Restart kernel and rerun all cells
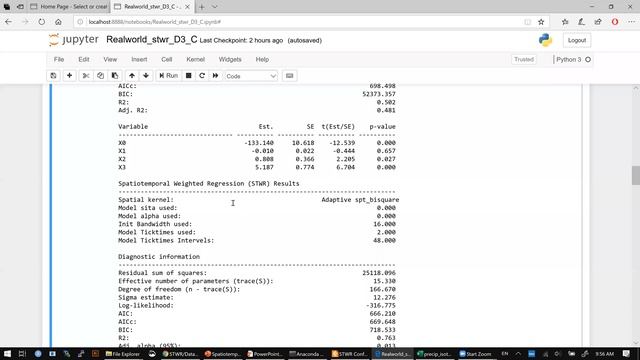 tap(215, 76)
